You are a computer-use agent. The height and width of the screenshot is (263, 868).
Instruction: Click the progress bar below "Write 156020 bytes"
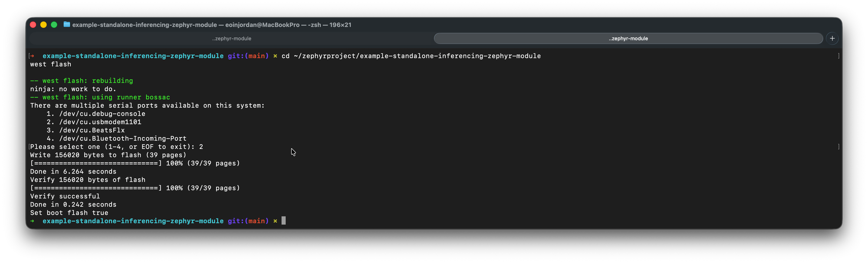click(96, 163)
